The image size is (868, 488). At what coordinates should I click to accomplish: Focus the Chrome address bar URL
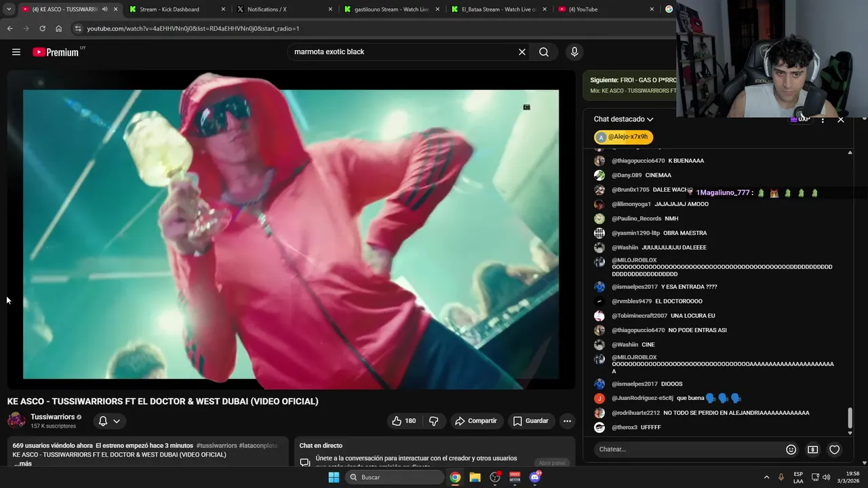(x=193, y=28)
